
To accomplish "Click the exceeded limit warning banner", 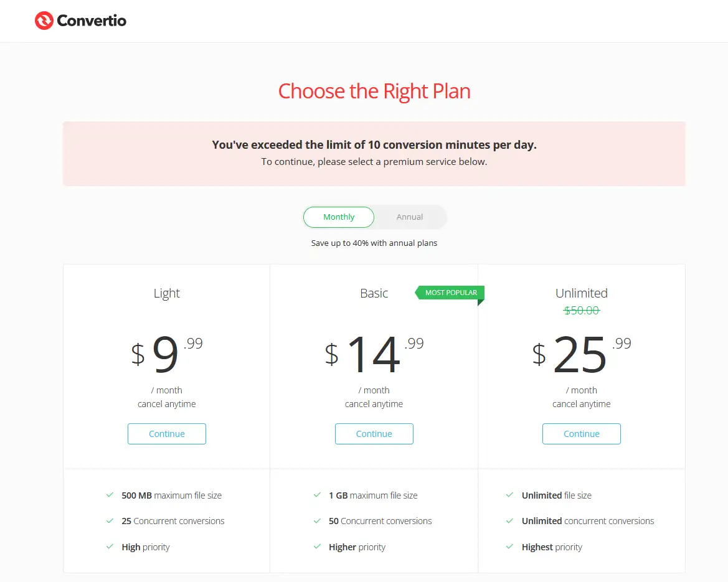I will (374, 153).
